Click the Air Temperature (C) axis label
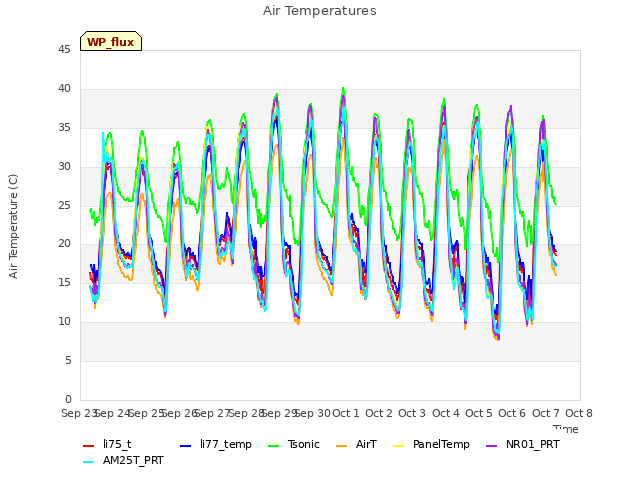640x480 pixels. pyautogui.click(x=13, y=226)
